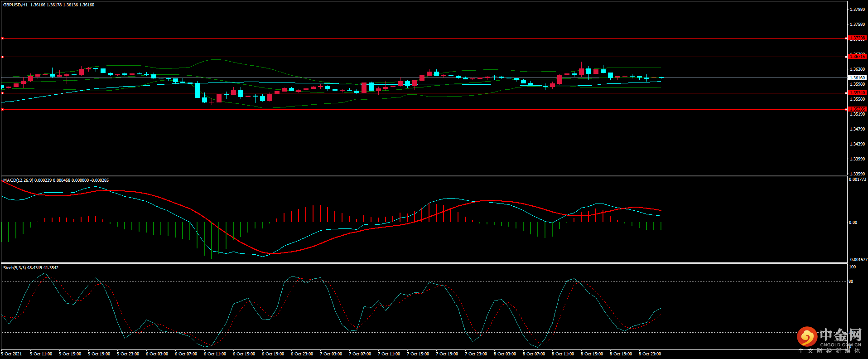Select the Stoch(5,3,3) indicator label
This screenshot has height=359, width=868.
(14, 268)
